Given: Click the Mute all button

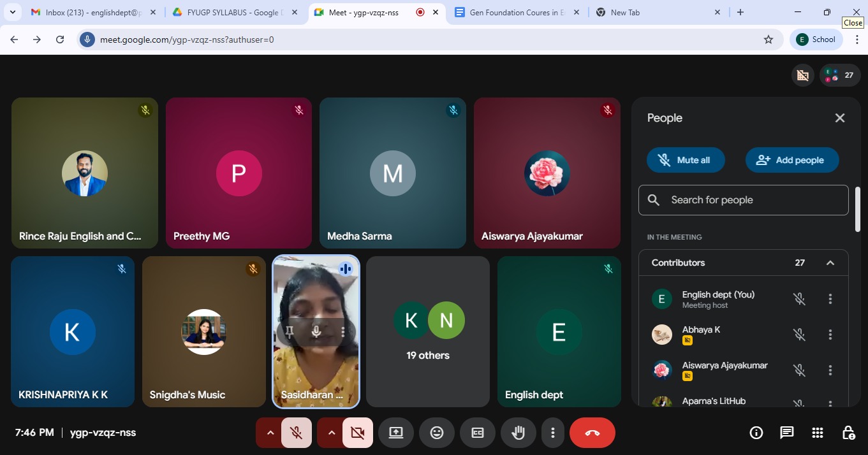Looking at the screenshot, I should point(685,160).
